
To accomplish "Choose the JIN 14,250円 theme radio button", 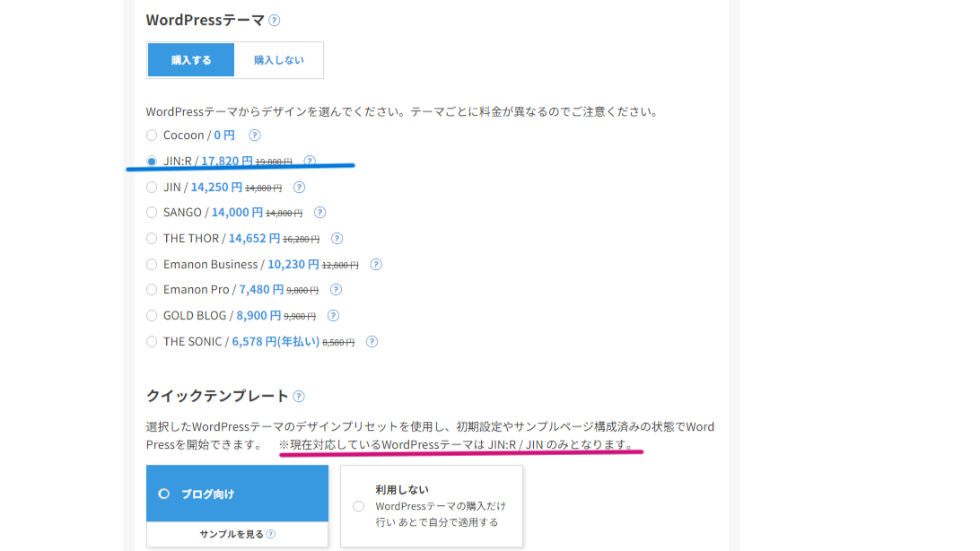I will [152, 188].
